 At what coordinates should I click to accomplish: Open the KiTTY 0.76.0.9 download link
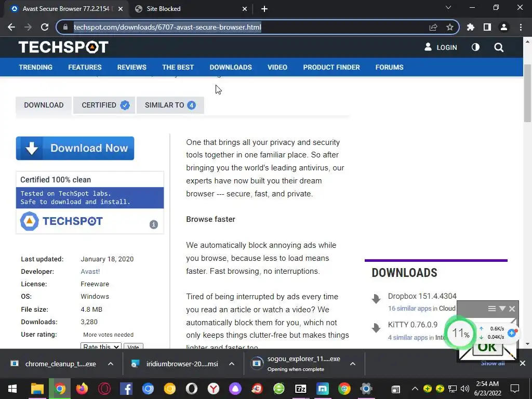413,324
